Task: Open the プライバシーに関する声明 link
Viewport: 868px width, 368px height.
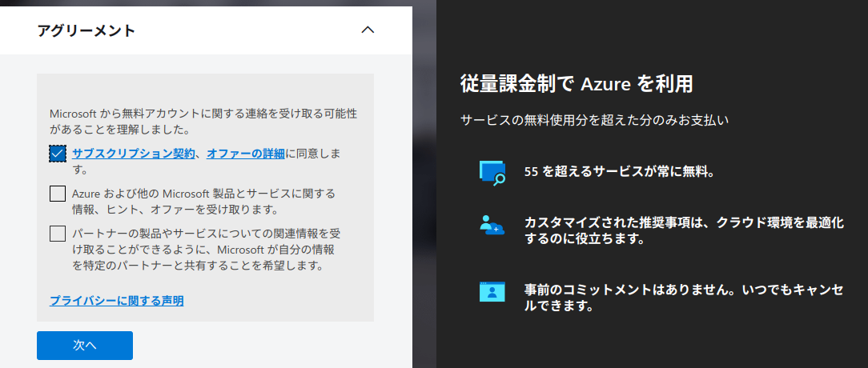Action: 117,301
